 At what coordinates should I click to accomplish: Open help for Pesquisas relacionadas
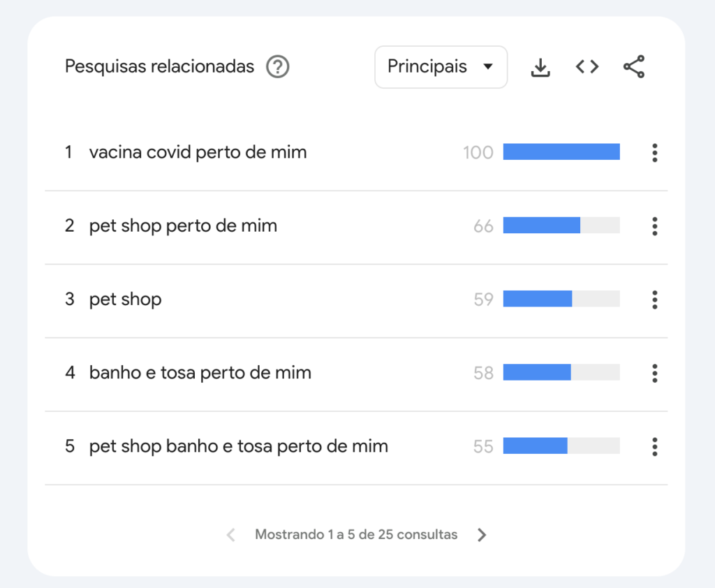tap(278, 66)
